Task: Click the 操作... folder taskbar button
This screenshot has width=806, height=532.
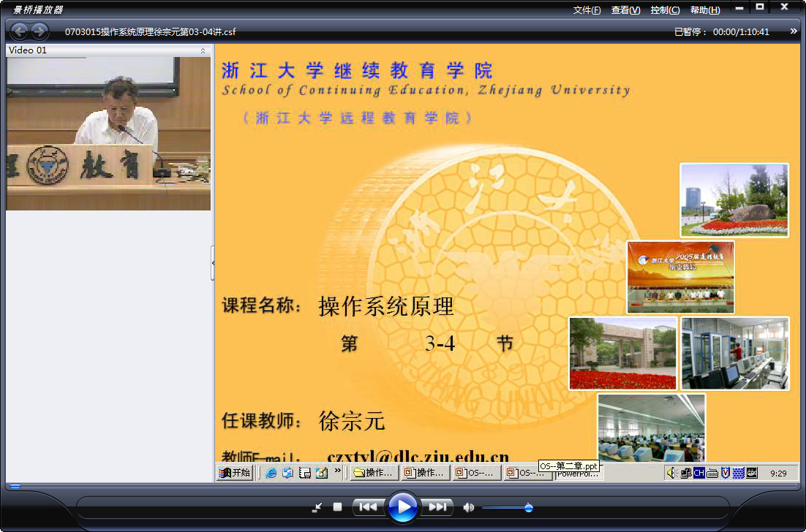Action: 374,473
